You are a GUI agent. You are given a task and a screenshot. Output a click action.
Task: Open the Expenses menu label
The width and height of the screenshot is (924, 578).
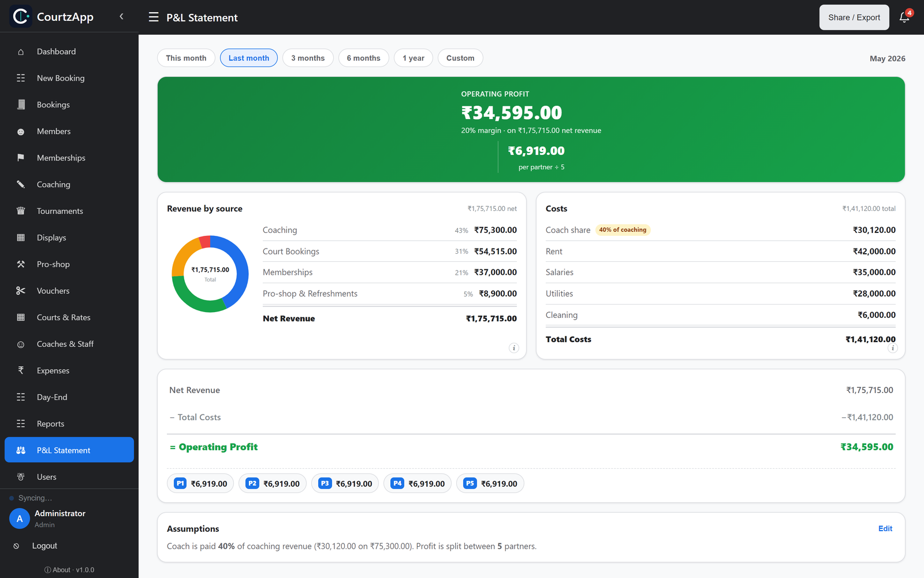53,370
